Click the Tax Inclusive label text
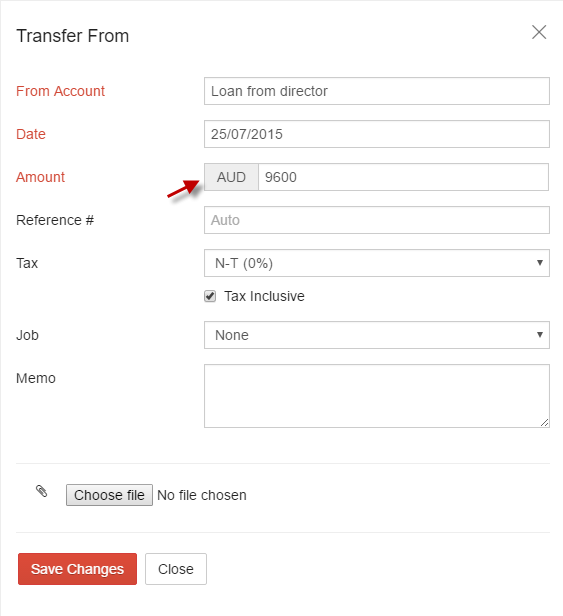The height and width of the screenshot is (616, 563). pyautogui.click(x=264, y=296)
